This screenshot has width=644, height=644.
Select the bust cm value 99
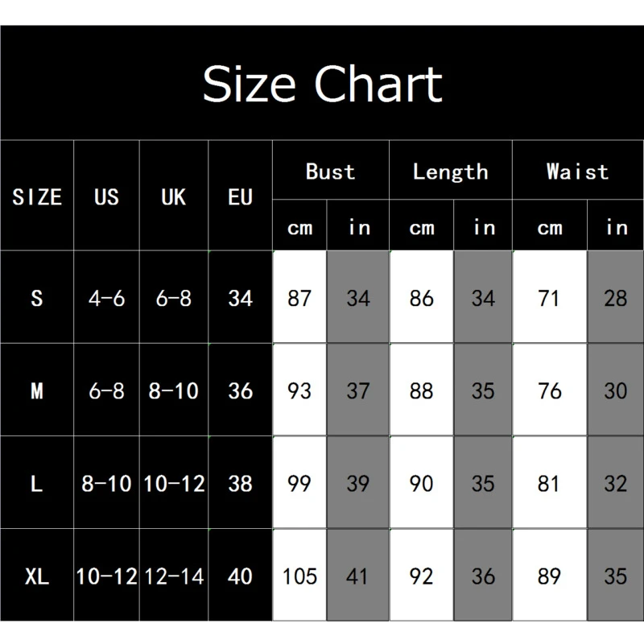(299, 484)
